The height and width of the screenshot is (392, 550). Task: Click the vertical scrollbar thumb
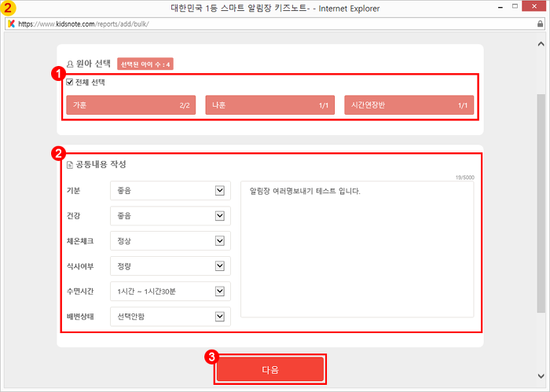click(541, 203)
